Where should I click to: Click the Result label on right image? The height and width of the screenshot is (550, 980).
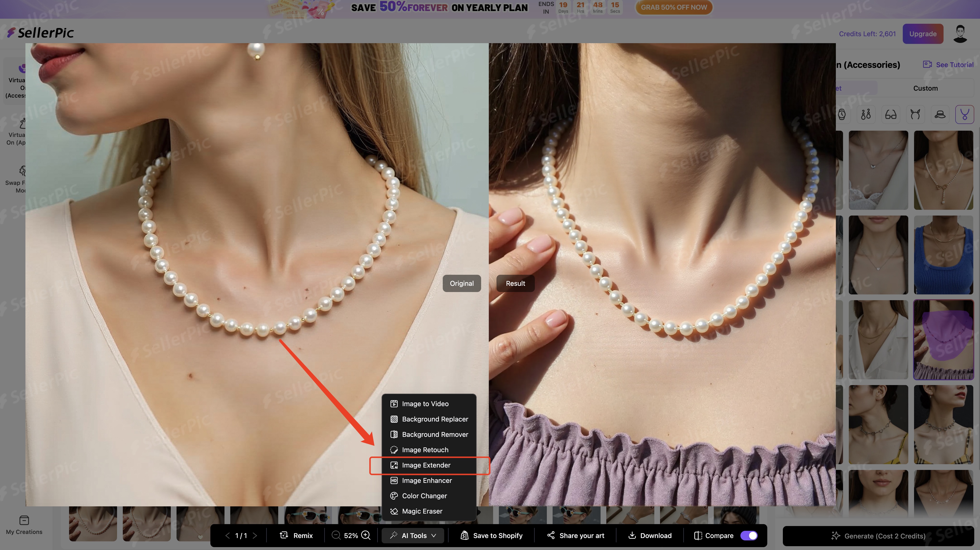pyautogui.click(x=515, y=283)
